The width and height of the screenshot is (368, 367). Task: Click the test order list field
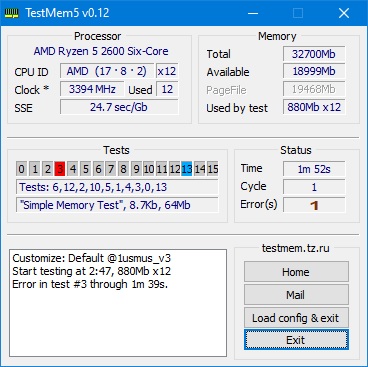[x=117, y=187]
